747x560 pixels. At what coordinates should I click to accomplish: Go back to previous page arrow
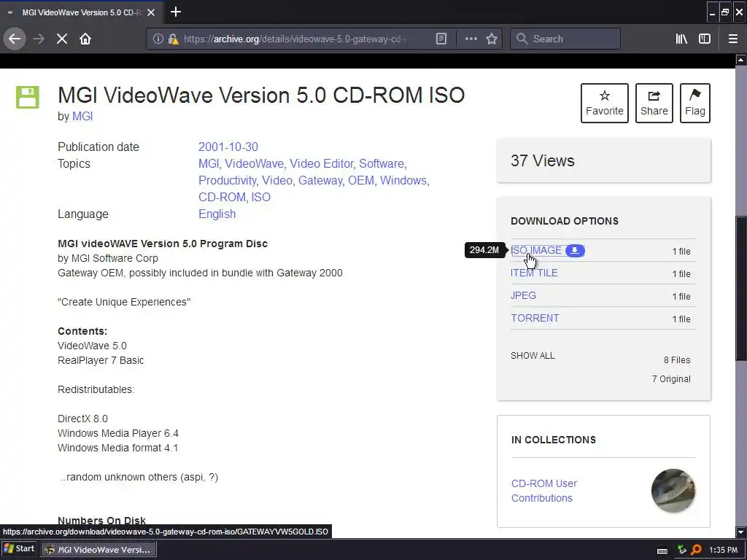pyautogui.click(x=15, y=39)
